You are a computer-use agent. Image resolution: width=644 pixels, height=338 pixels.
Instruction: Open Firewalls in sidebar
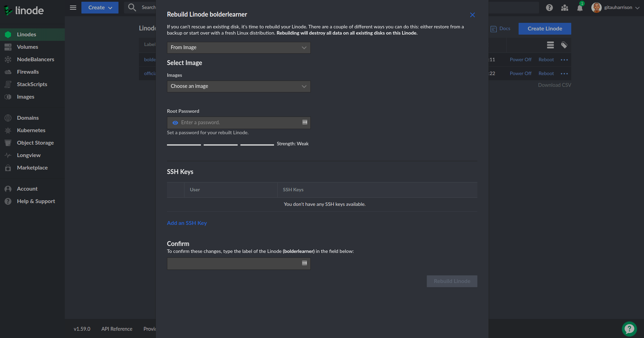tap(32, 72)
